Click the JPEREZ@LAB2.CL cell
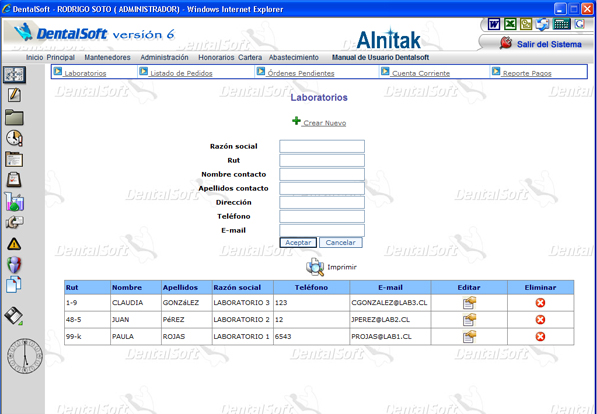The height and width of the screenshot is (414, 597). (x=390, y=320)
